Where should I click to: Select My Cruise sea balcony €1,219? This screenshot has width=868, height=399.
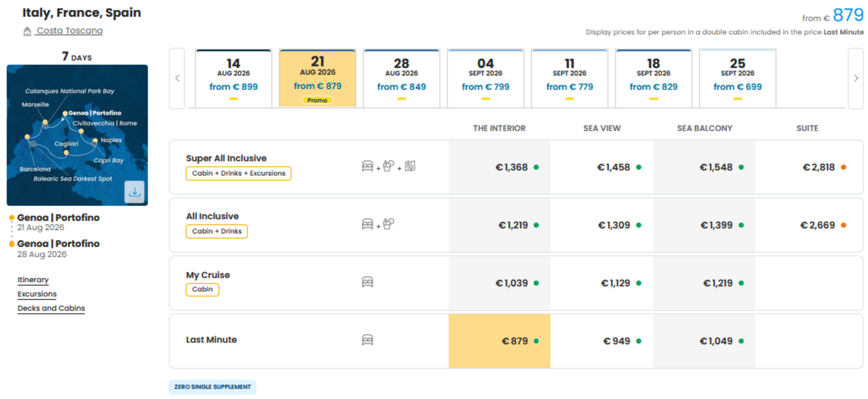click(x=704, y=283)
